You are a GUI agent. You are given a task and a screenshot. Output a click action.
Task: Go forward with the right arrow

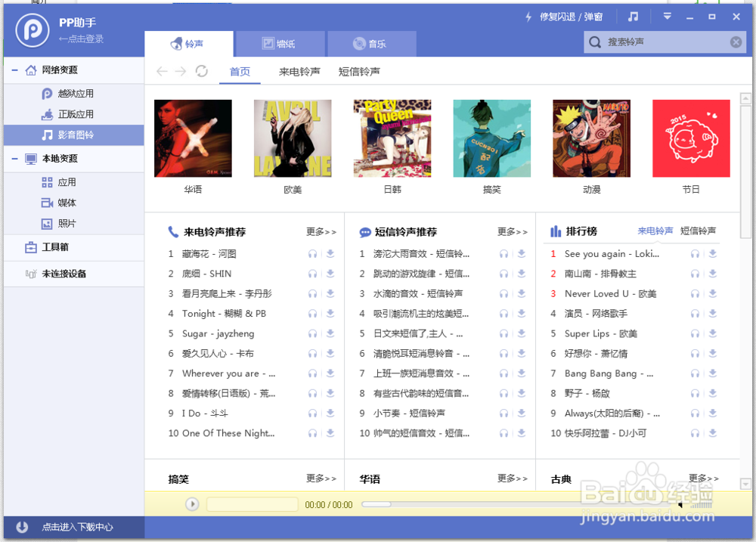pyautogui.click(x=181, y=71)
